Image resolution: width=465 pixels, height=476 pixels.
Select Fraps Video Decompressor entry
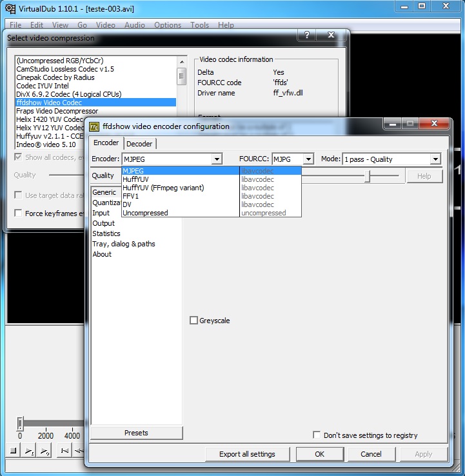(96, 111)
